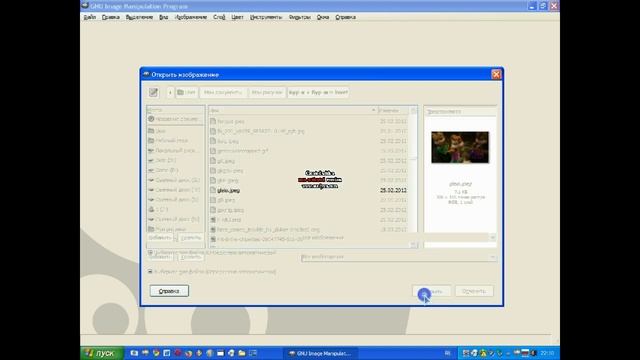Open the Файл menu in GIMP
Image resolution: width=640 pixels, height=360 pixels.
pos(90,17)
